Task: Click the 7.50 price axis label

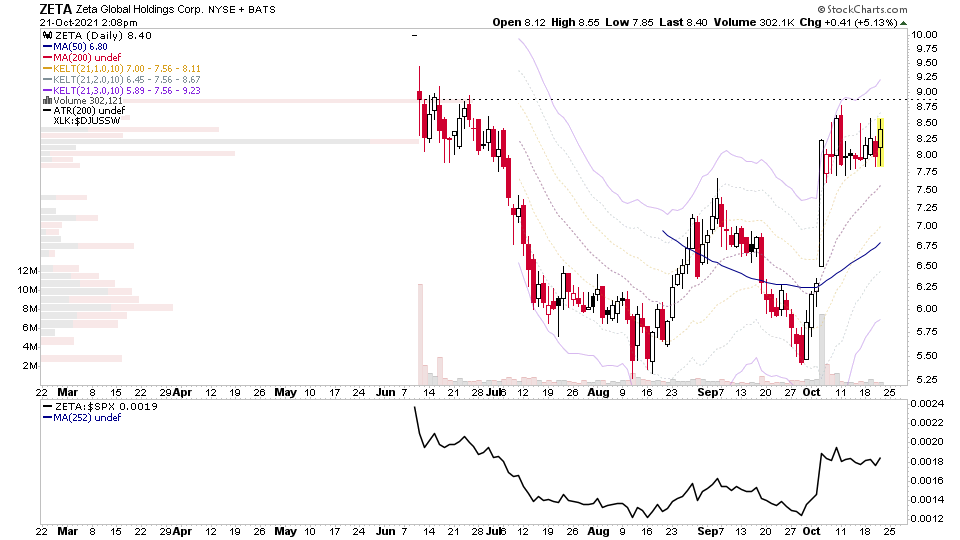Action: pyautogui.click(x=926, y=190)
